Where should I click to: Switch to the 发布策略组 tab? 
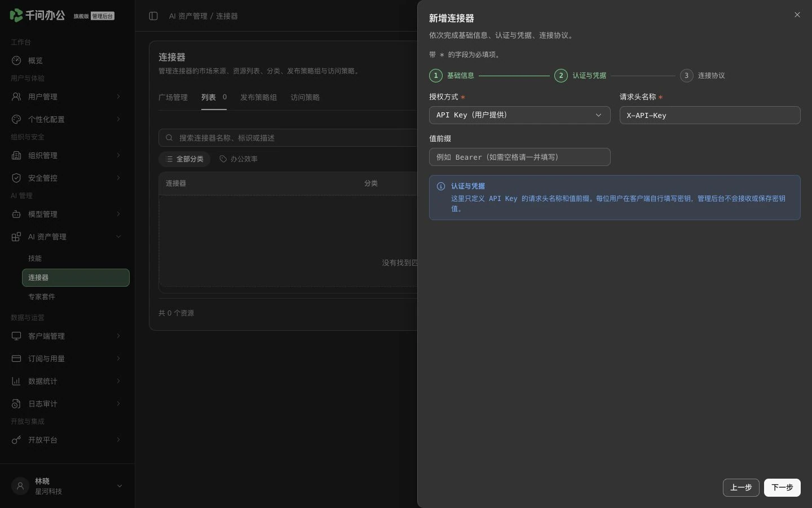[258, 97]
